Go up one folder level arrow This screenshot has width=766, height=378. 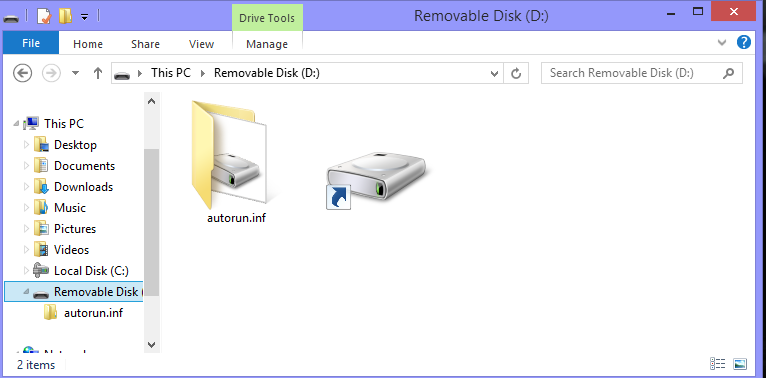tap(98, 73)
